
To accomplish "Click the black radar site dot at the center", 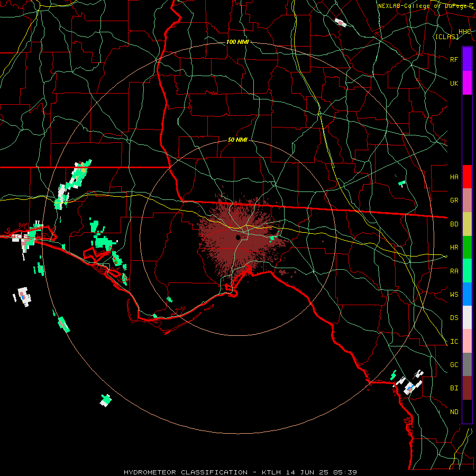I will pos(238,237).
